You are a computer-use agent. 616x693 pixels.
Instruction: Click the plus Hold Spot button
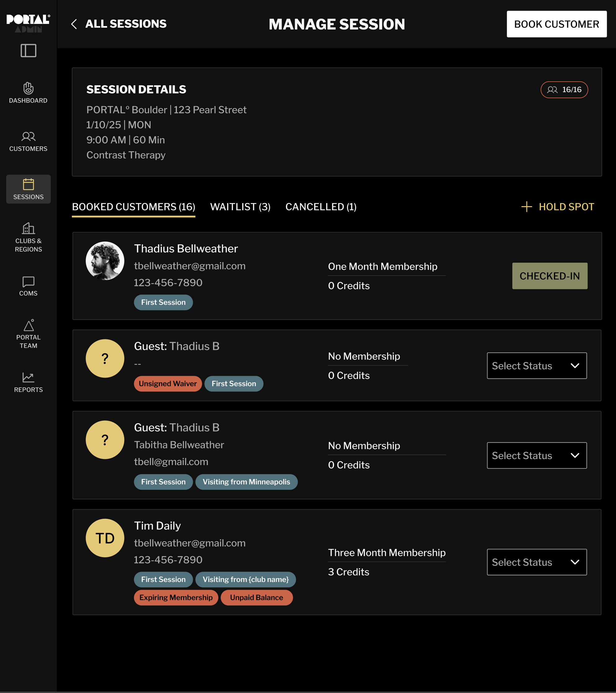[x=557, y=207]
